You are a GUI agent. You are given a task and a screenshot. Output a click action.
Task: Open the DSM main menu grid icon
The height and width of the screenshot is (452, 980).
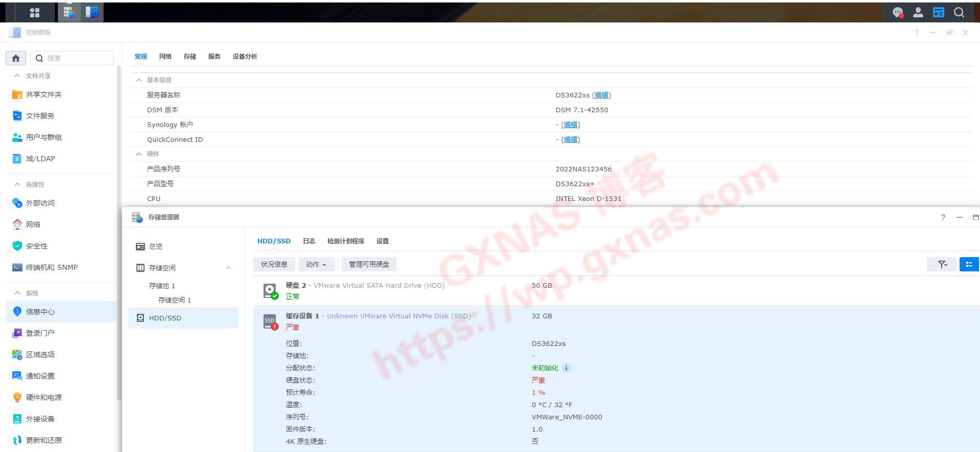34,12
